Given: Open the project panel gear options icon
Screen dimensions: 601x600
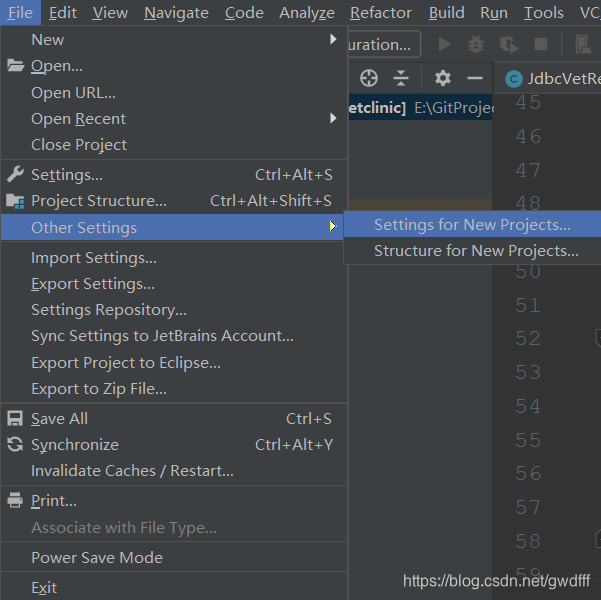Looking at the screenshot, I should pyautogui.click(x=442, y=78).
